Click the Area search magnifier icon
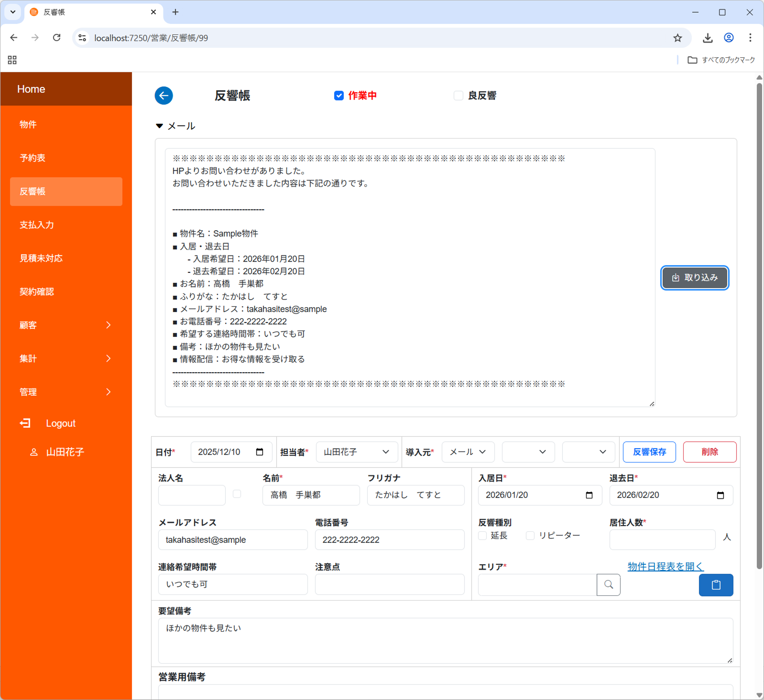Viewport: 764px width, 700px height. (x=608, y=584)
